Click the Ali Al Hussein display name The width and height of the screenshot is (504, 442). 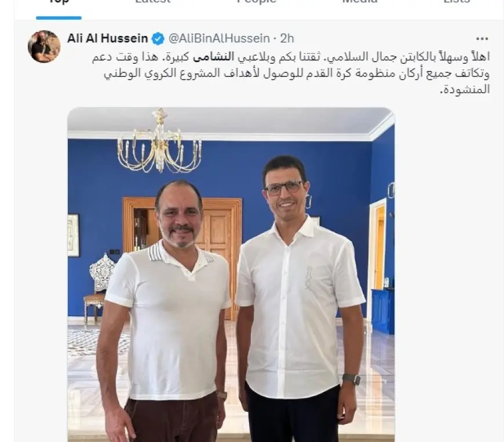click(x=107, y=39)
